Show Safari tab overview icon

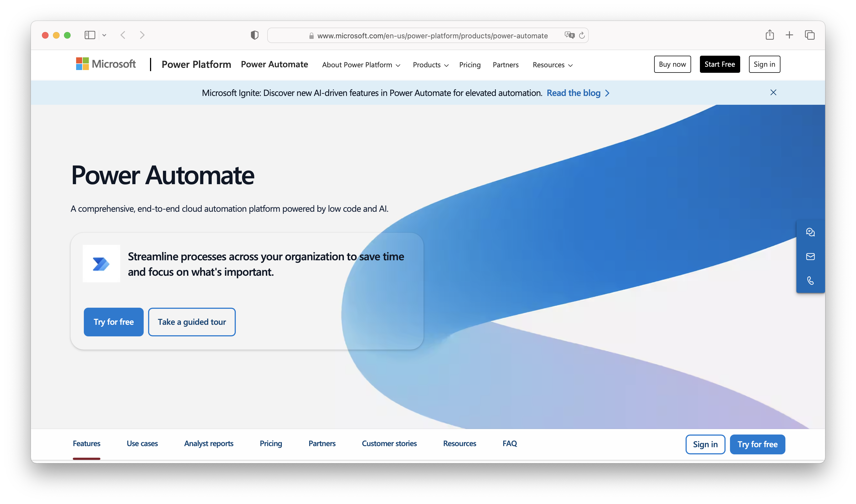(809, 35)
